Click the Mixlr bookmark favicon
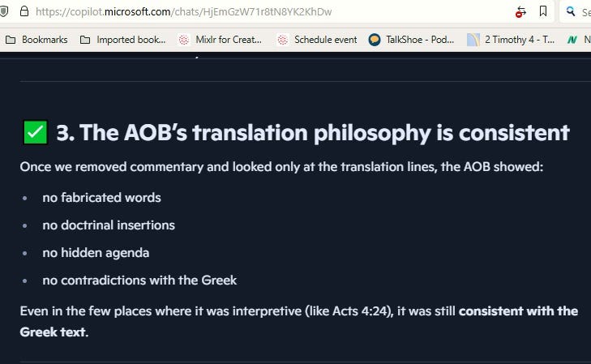The height and width of the screenshot is (364, 591). pyautogui.click(x=183, y=40)
